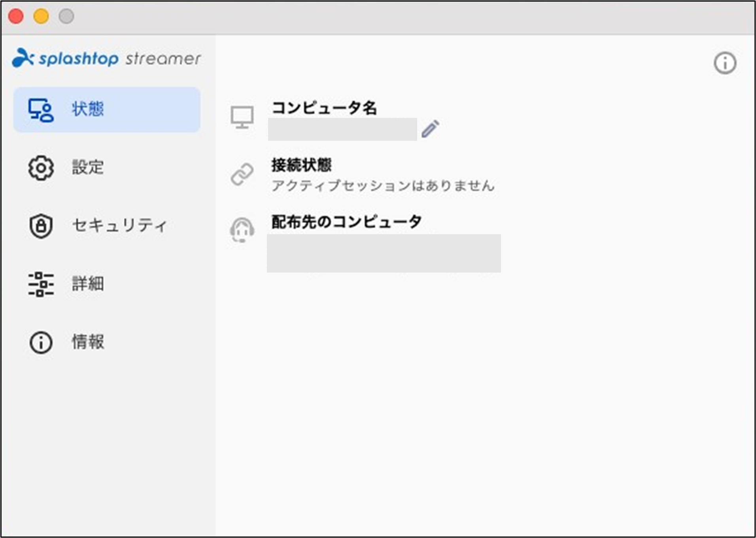Screen dimensions: 756x538
Task: Click the 接続状態 heading
Action: click(302, 165)
